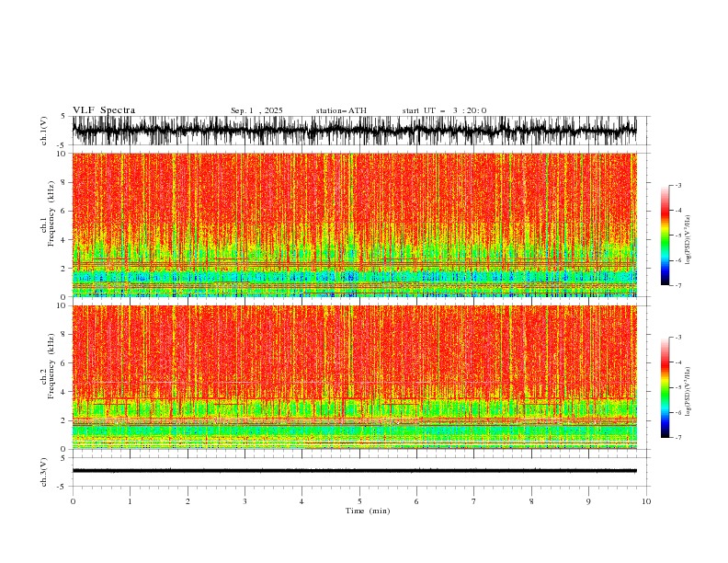Click time axis tick label '6'
This screenshot has width=728, height=563.
point(416,501)
